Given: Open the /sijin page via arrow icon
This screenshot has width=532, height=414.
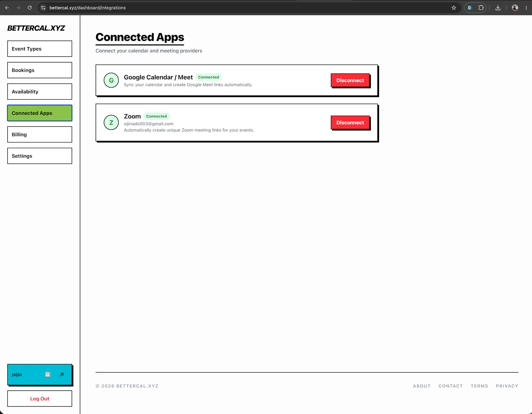Looking at the screenshot, I should pyautogui.click(x=62, y=374).
